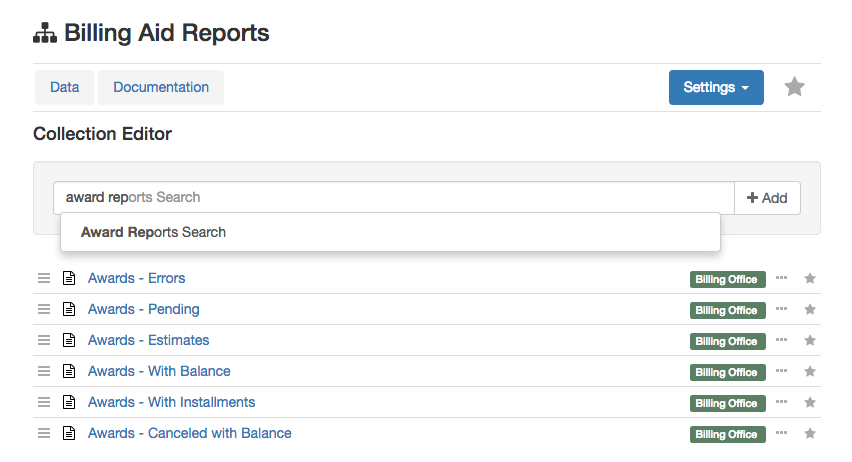Grab the drag handle for Awards - Estimates
Image resolution: width=852 pixels, height=462 pixels.
[x=44, y=340]
